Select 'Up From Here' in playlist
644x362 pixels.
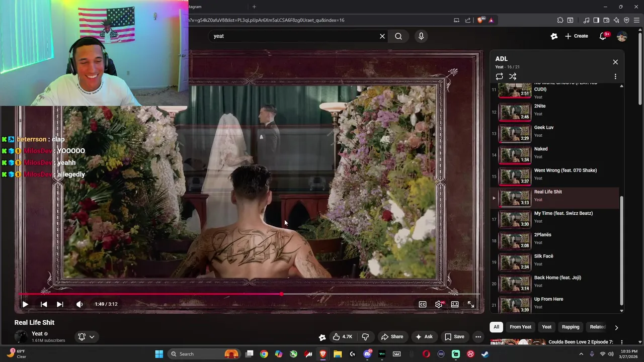pyautogui.click(x=554, y=305)
